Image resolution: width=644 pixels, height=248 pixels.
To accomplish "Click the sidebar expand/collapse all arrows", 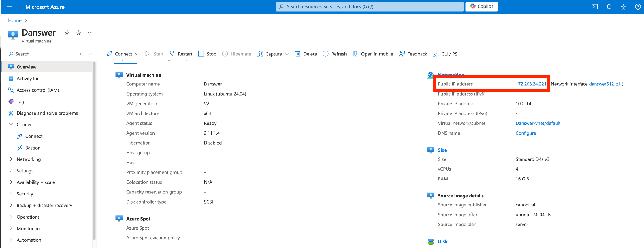I will pyautogui.click(x=80, y=54).
